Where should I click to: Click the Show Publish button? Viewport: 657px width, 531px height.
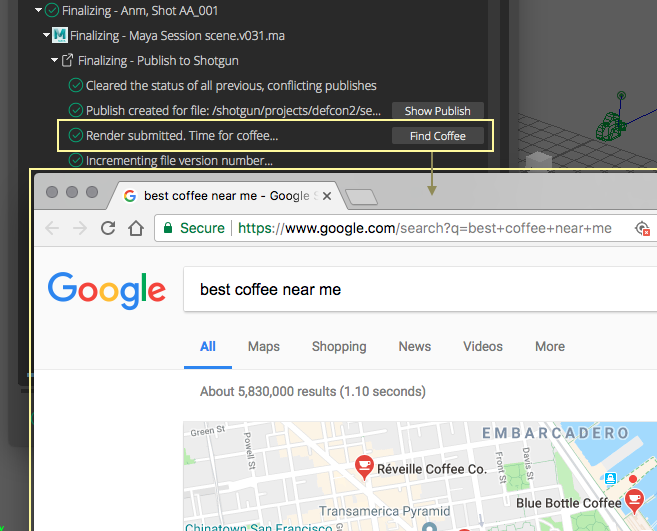437,111
